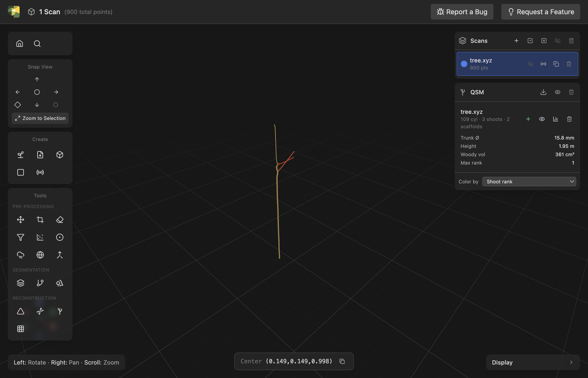Copy the Center coordinates
Image resolution: width=588 pixels, height=378 pixels.
point(342,361)
